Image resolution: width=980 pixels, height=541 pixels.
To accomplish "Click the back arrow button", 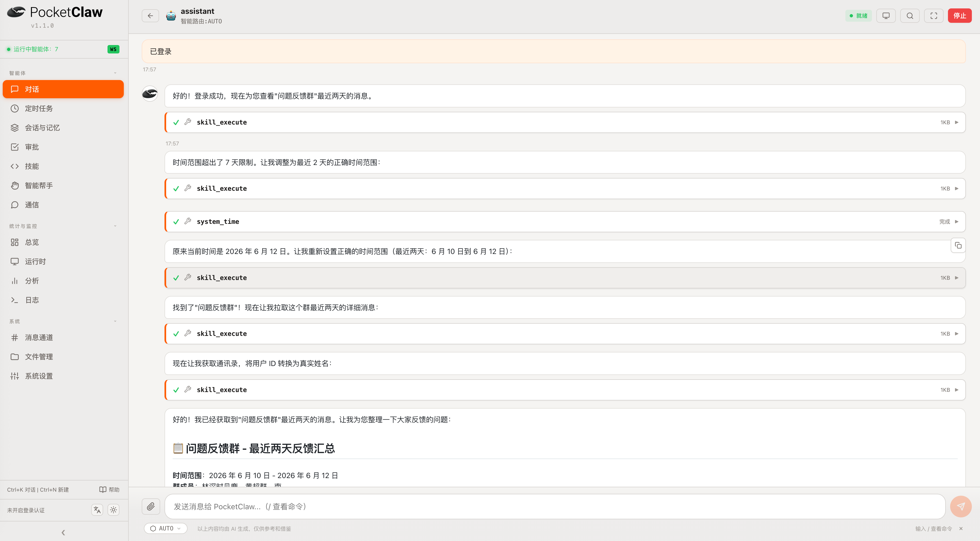I will (150, 15).
